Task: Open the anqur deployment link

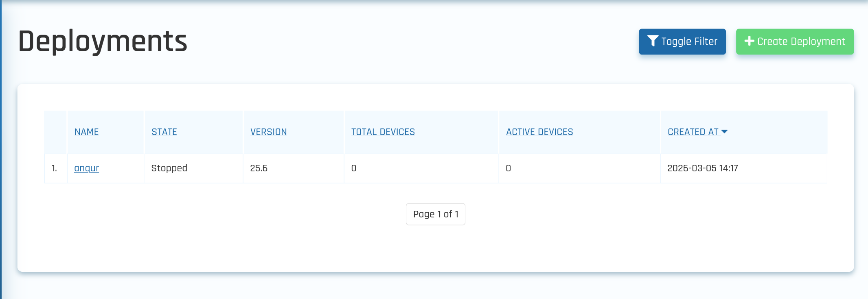Action: (x=86, y=168)
